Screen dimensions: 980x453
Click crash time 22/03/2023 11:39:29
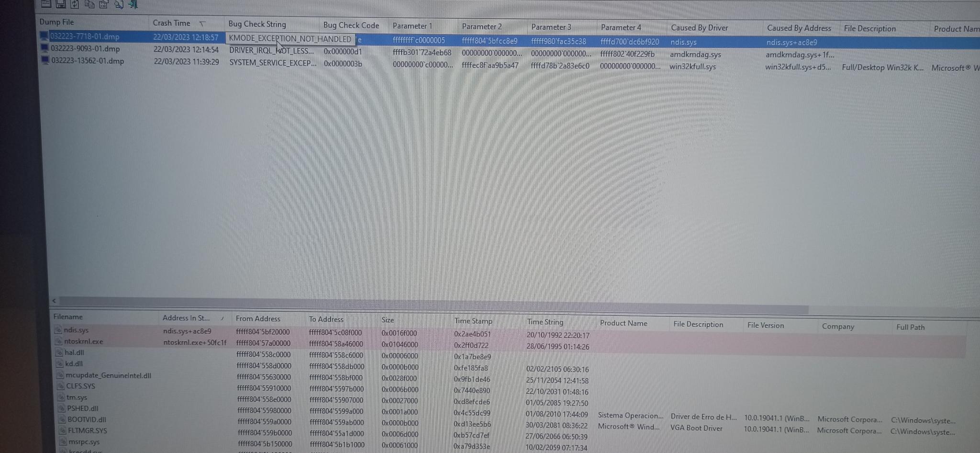click(186, 62)
